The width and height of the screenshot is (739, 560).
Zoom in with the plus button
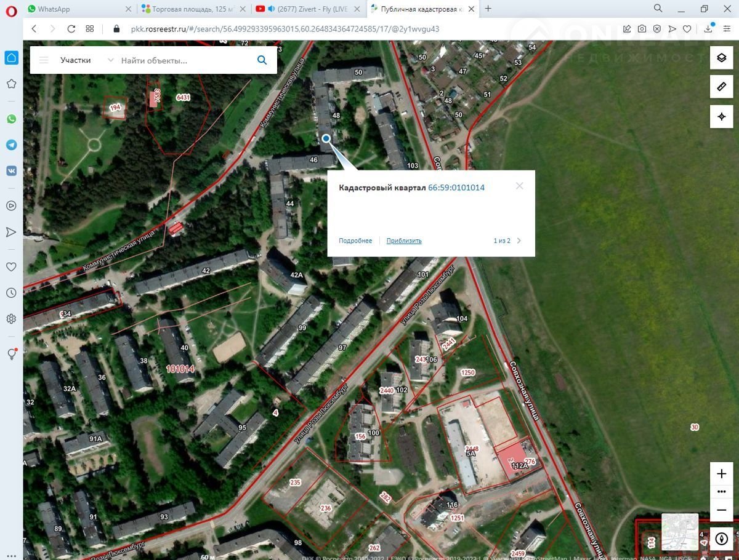(722, 474)
